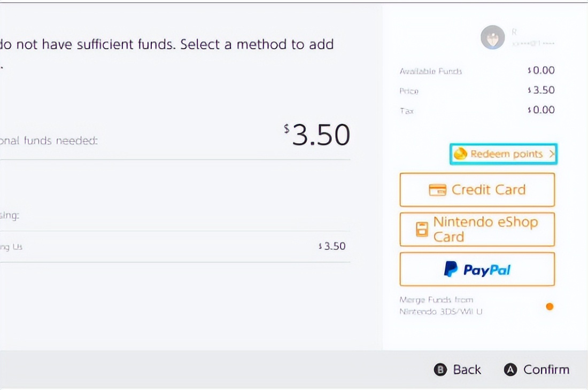Click the credit card icon

point(438,190)
